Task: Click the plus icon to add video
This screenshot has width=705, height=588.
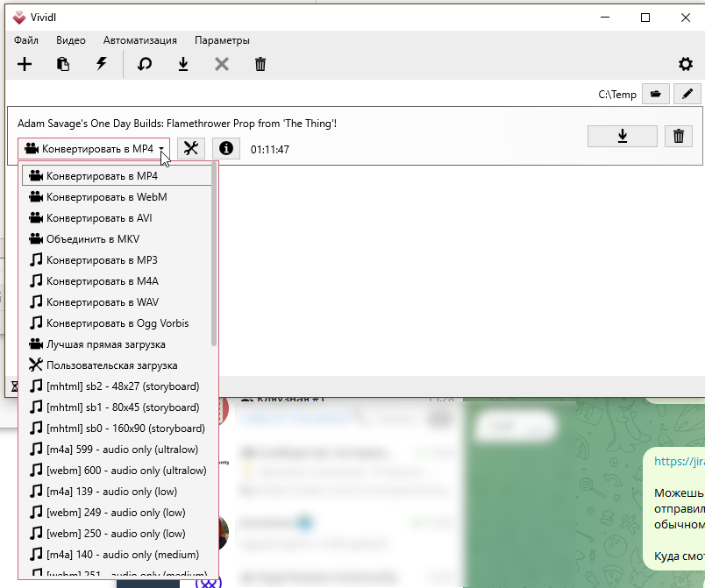Action: [x=25, y=64]
